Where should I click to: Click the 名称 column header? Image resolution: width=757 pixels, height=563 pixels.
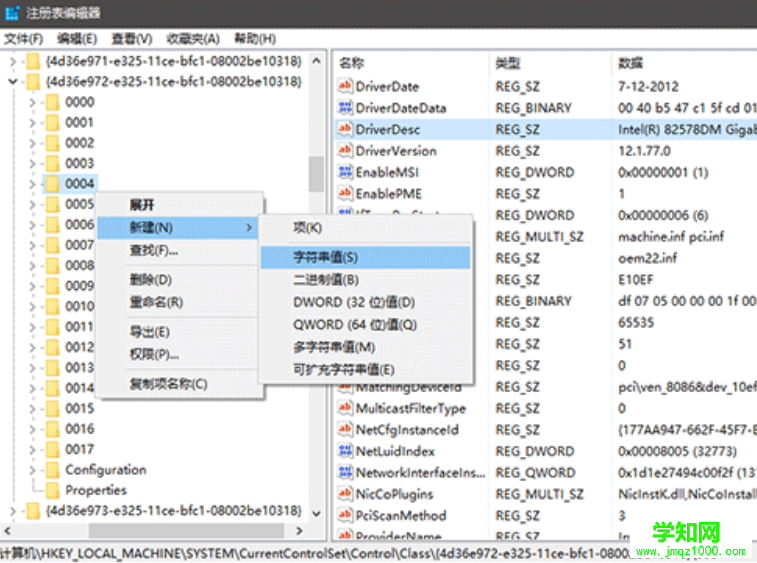pyautogui.click(x=352, y=63)
